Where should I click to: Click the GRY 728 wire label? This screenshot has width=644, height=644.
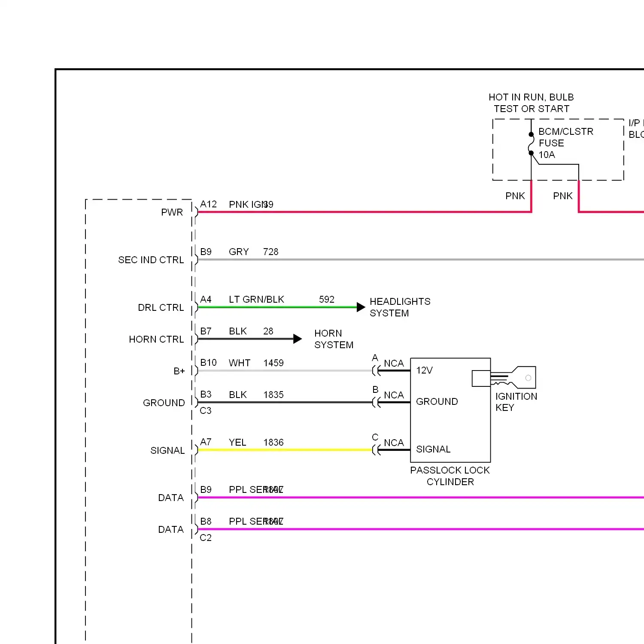[253, 252]
